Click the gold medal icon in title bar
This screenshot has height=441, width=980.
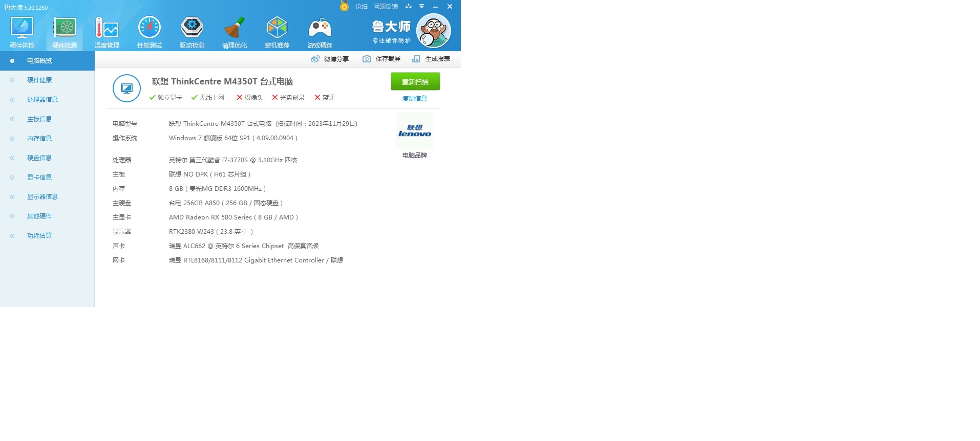pyautogui.click(x=344, y=6)
